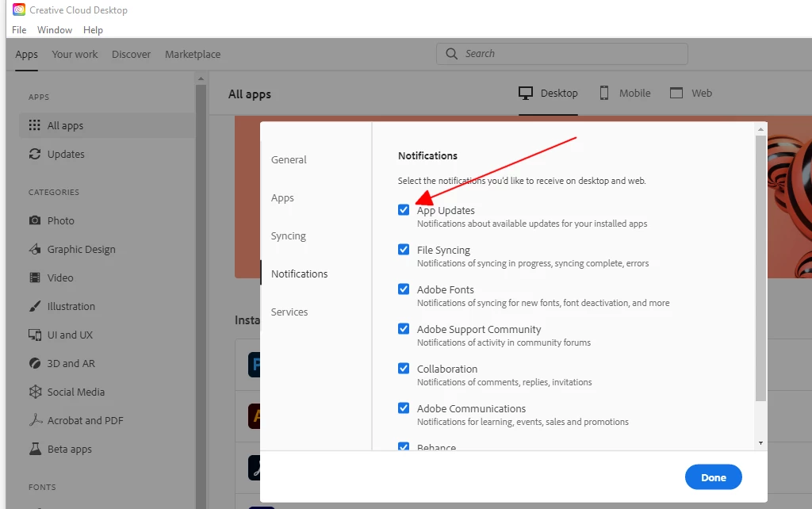Click the Photo camera icon
This screenshot has width=812, height=509.
click(35, 220)
